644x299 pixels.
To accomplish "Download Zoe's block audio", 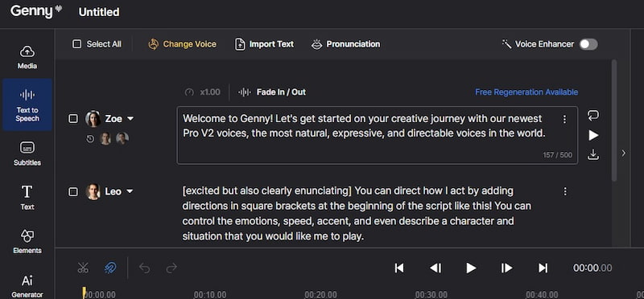I will coord(593,154).
